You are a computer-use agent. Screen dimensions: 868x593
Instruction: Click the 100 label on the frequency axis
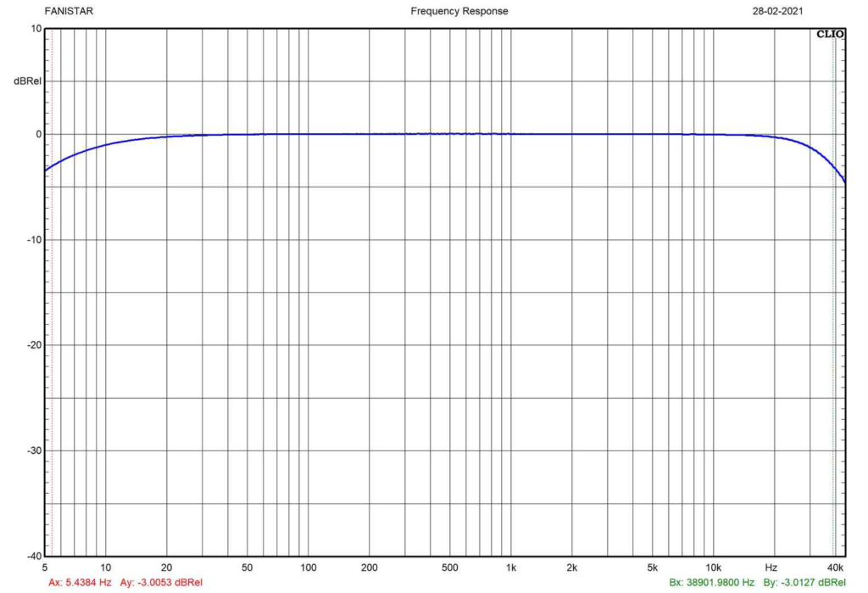click(309, 568)
